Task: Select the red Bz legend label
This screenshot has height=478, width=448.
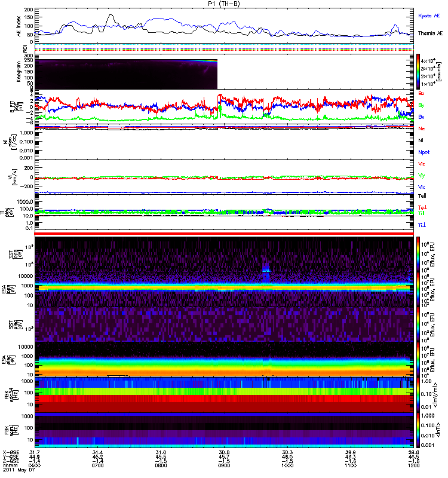Action: click(421, 93)
